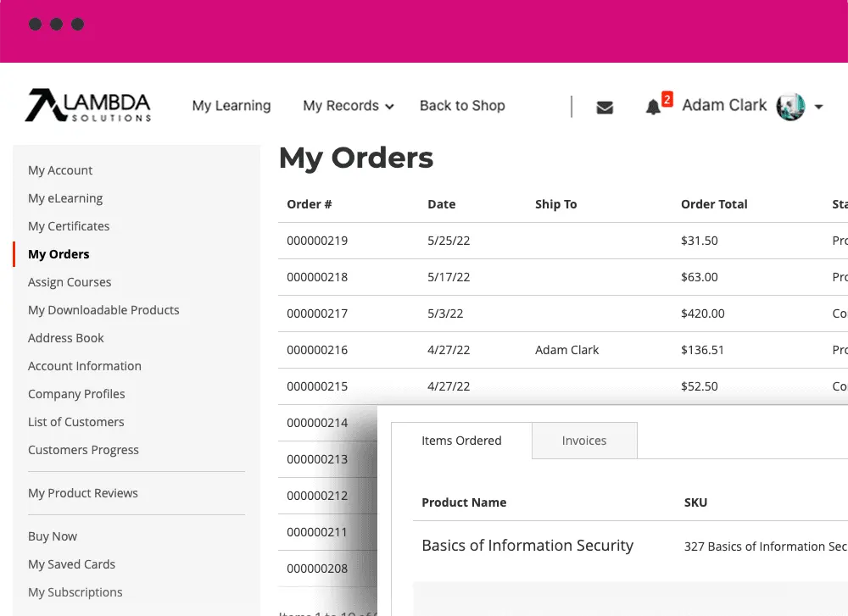
Task: Open My Product Reviews
Action: [x=83, y=493]
